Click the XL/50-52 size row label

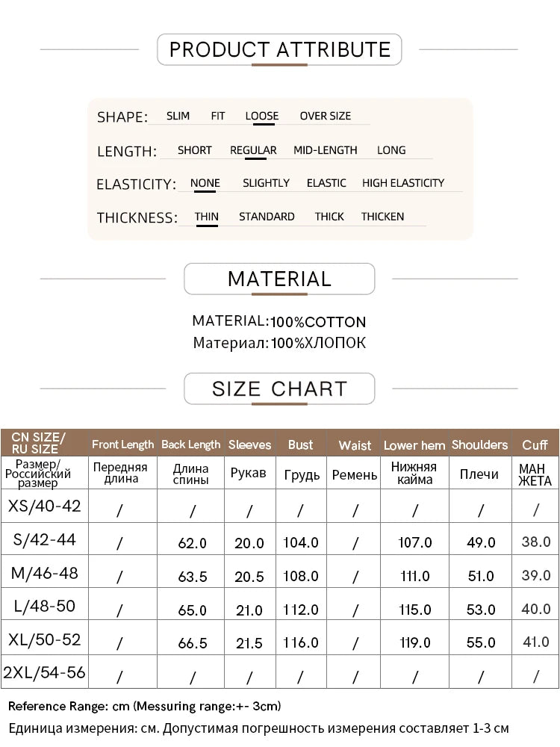pos(44,639)
